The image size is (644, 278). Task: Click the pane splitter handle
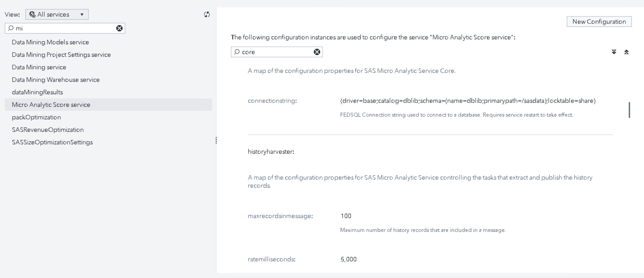216,140
